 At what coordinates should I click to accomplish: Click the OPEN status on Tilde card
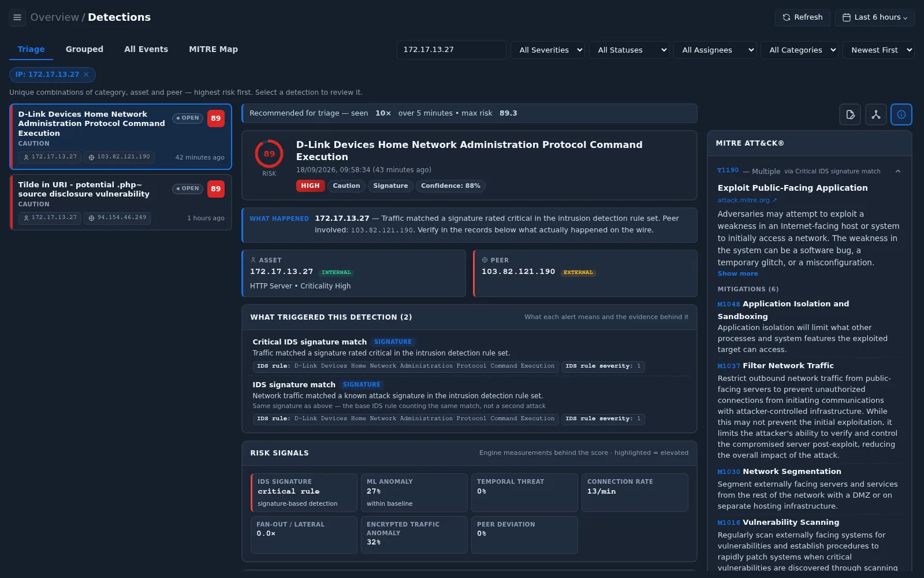[188, 188]
